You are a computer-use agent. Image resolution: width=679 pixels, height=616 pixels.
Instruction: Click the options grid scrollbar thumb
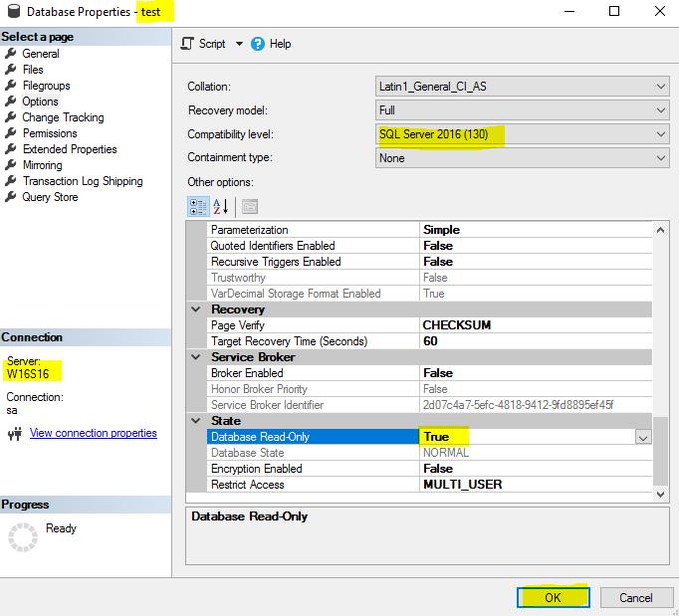pyautogui.click(x=660, y=451)
